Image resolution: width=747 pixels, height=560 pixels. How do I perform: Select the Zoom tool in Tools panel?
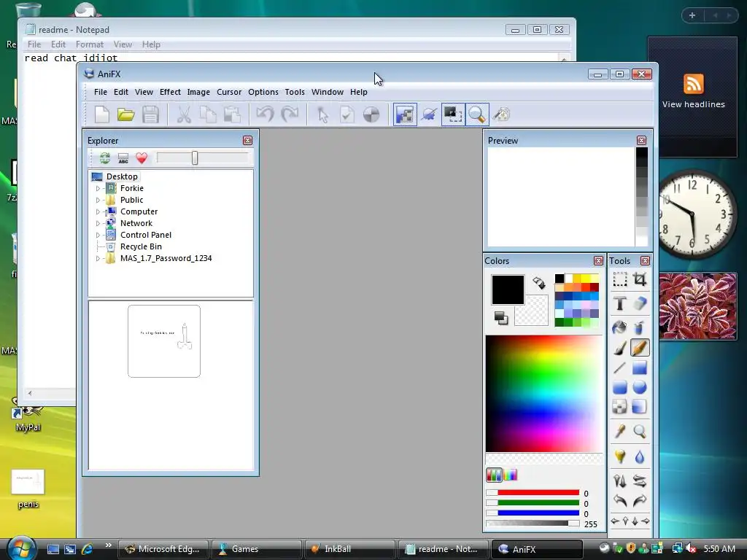(640, 432)
